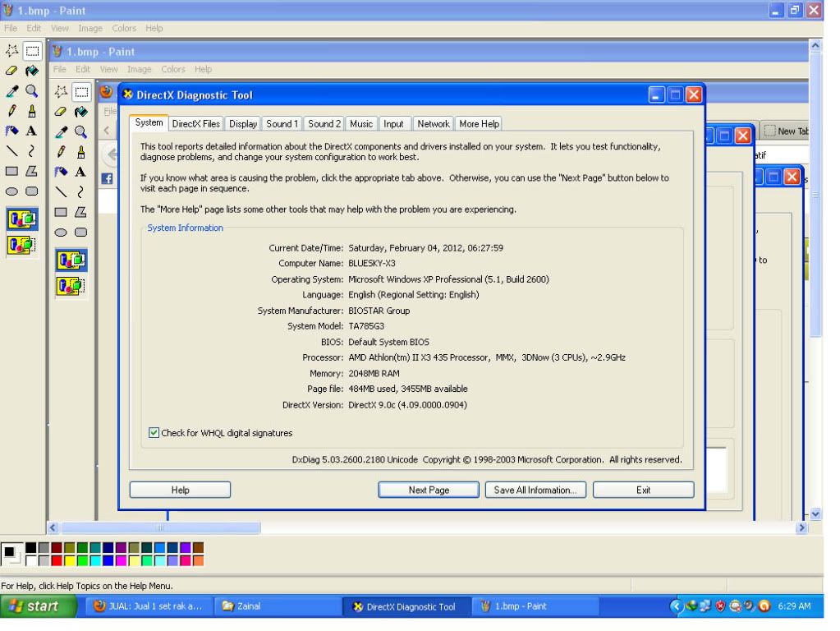Screen dimensions: 840x631
Task: Pick the Brush tool in outer Paint toolbox
Action: pos(32,111)
